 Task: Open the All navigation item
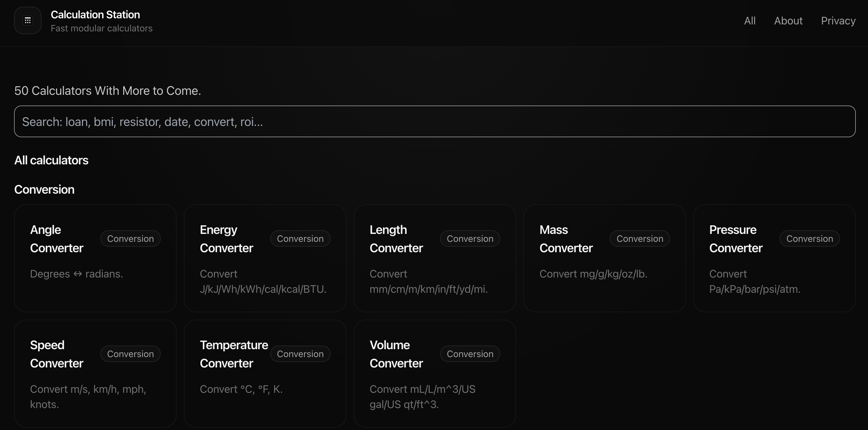click(x=750, y=21)
